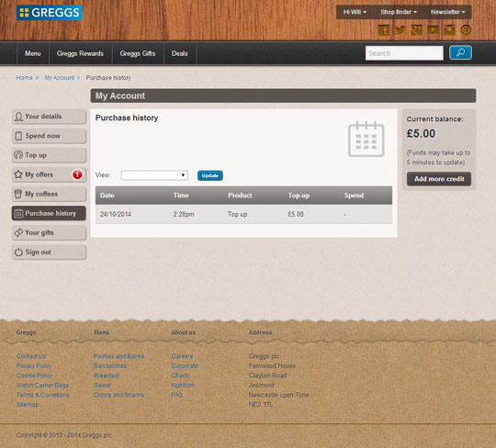Screen dimensions: 496x448
Task: Open My coffees in sidebar
Action: [x=49, y=194]
